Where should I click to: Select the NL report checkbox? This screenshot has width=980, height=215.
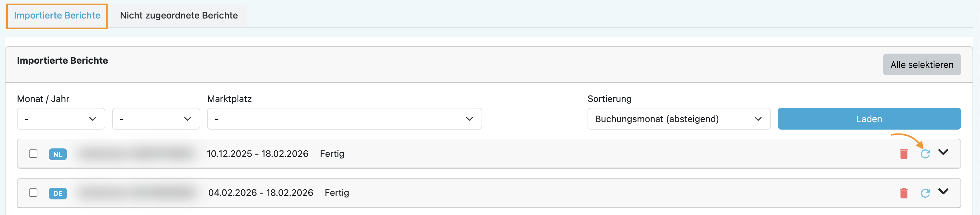point(33,154)
